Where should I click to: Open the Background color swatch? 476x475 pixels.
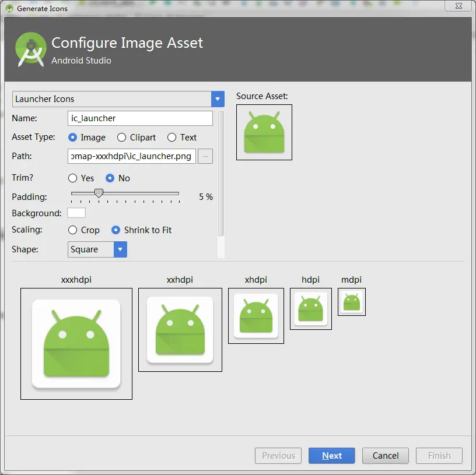76,213
